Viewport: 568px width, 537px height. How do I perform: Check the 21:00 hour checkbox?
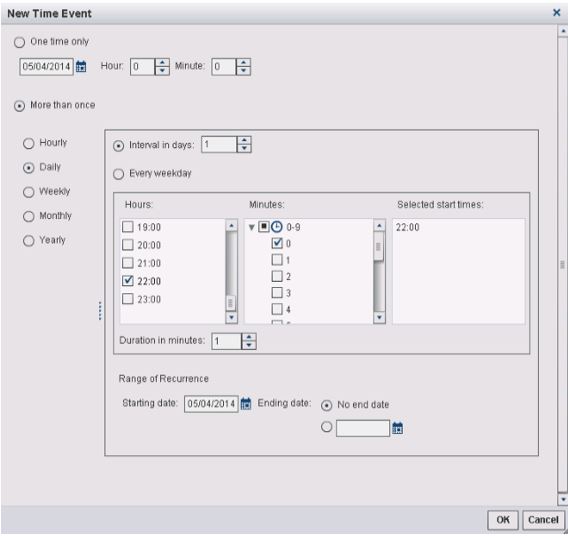click(128, 263)
